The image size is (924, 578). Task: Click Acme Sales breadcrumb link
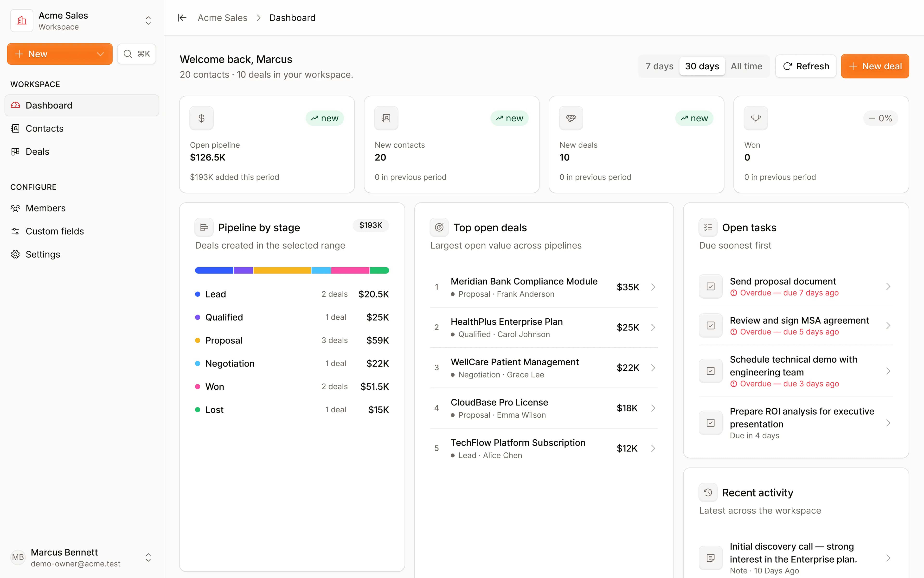pyautogui.click(x=222, y=18)
